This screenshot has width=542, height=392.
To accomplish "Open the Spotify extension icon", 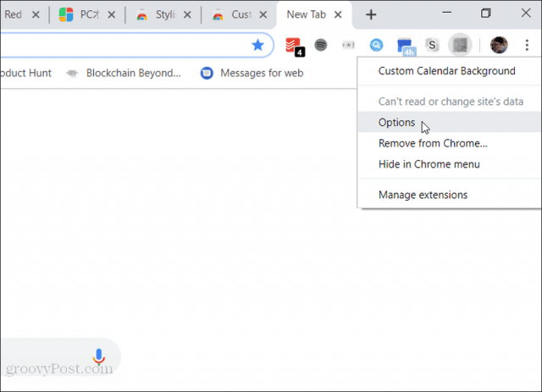I will point(321,45).
